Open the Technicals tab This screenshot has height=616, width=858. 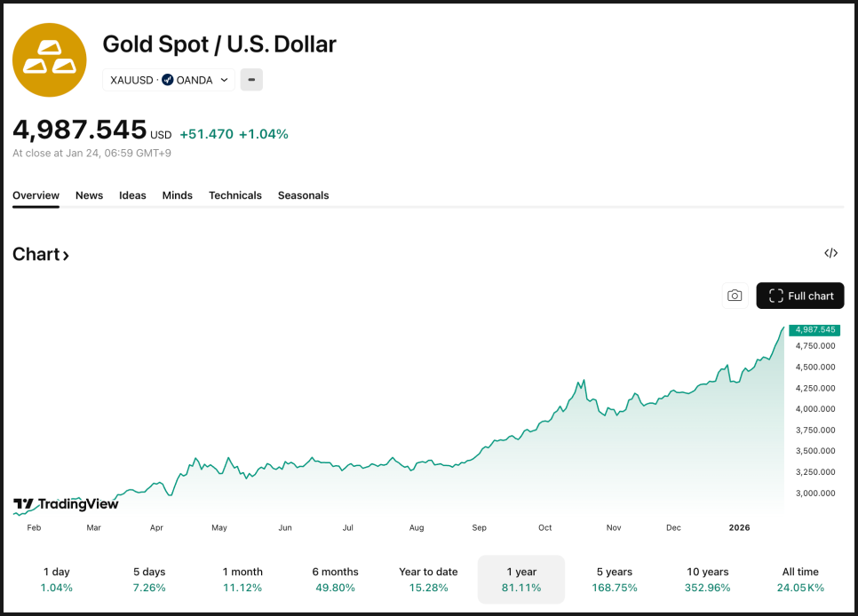[235, 195]
